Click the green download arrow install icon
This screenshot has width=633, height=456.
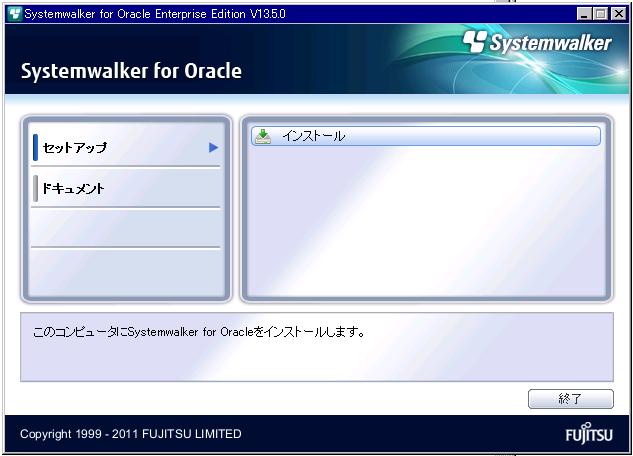point(263,136)
